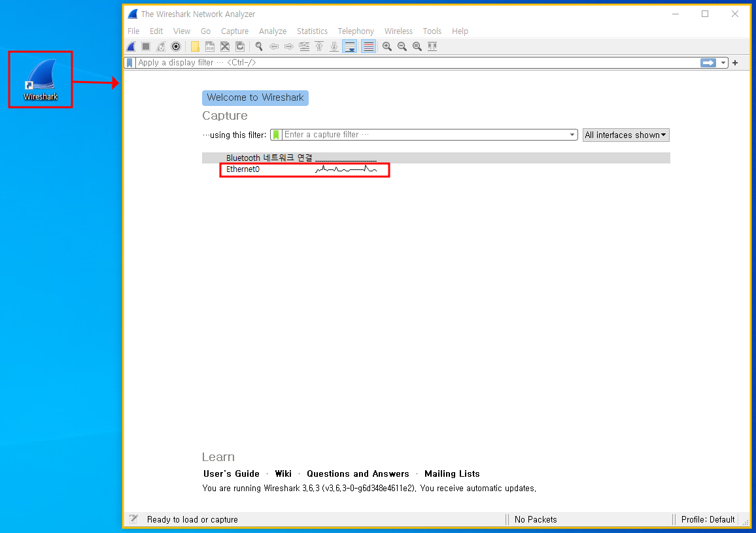Open the Capture menu
The height and width of the screenshot is (533, 756).
(x=235, y=31)
